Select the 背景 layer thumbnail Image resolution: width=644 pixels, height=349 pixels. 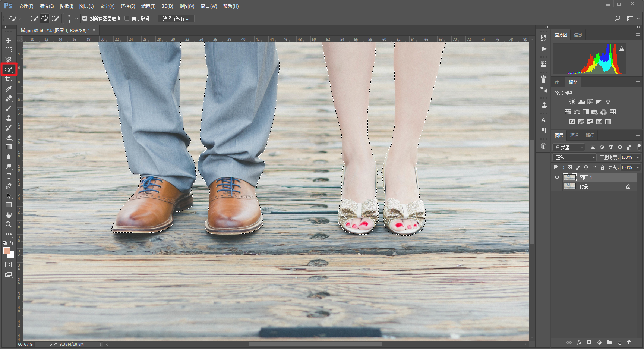point(569,186)
